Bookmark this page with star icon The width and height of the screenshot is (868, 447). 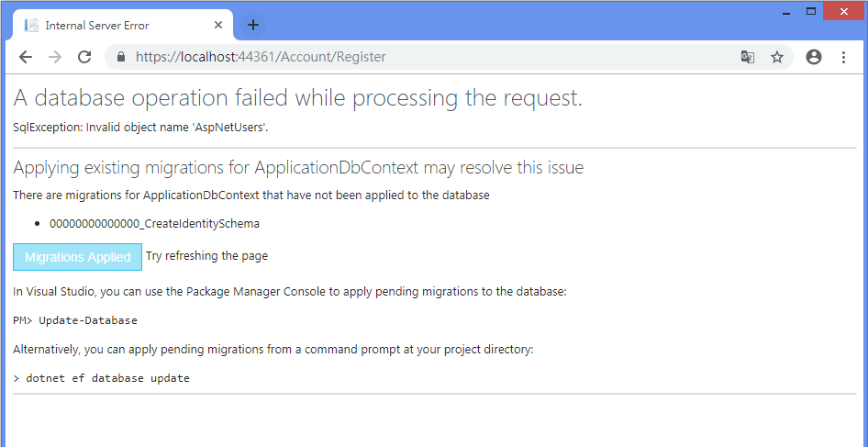[x=777, y=57]
